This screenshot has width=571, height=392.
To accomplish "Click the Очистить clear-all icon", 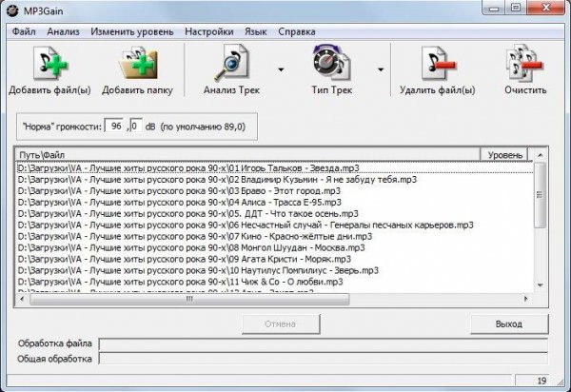I will click(x=524, y=63).
